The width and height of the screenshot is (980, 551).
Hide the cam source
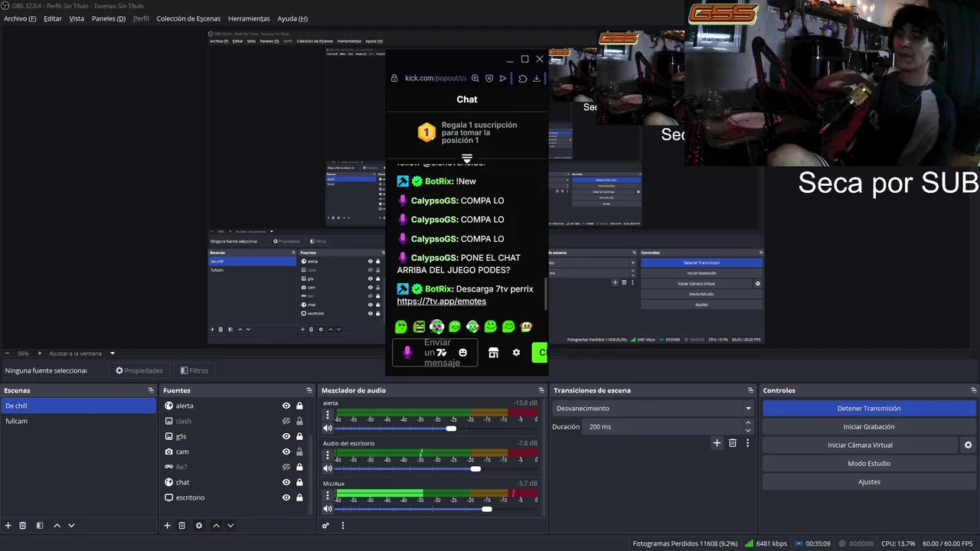[286, 452]
